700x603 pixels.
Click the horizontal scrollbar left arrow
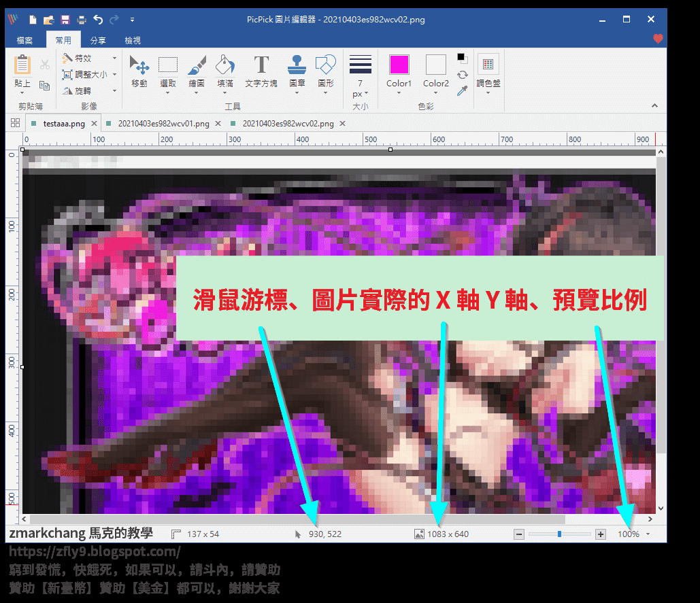pos(24,519)
